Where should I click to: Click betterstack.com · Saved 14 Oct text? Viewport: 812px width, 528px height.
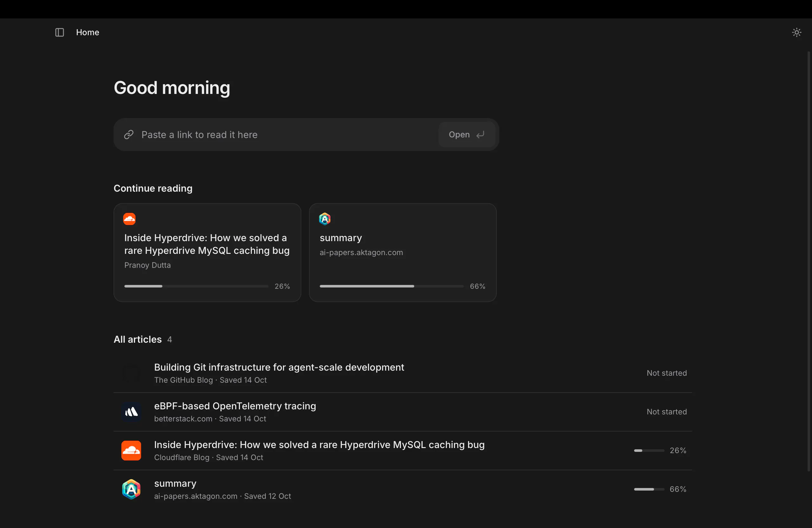[210, 419]
